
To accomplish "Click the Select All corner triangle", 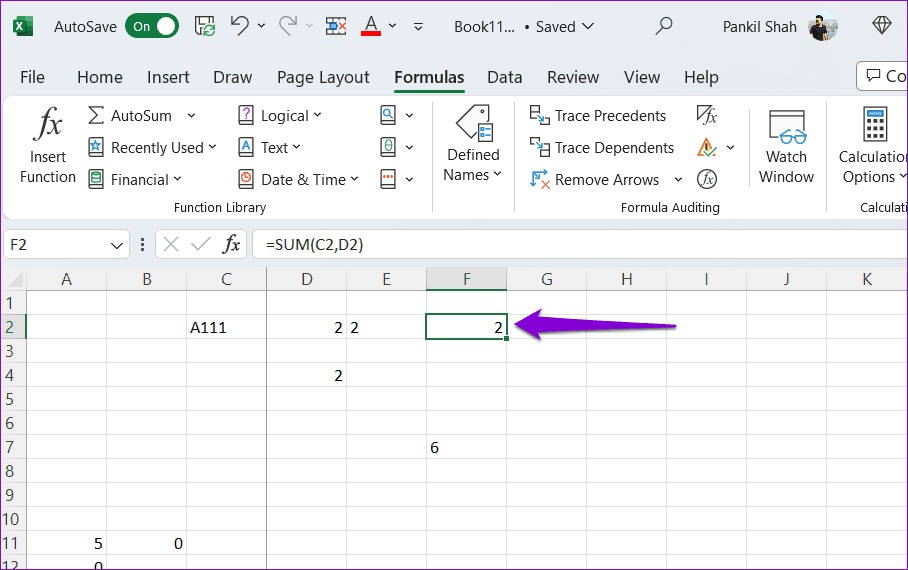I will (13, 280).
